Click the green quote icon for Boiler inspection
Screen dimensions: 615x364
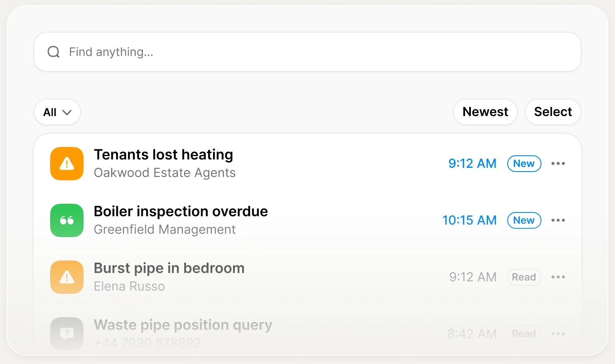[67, 220]
